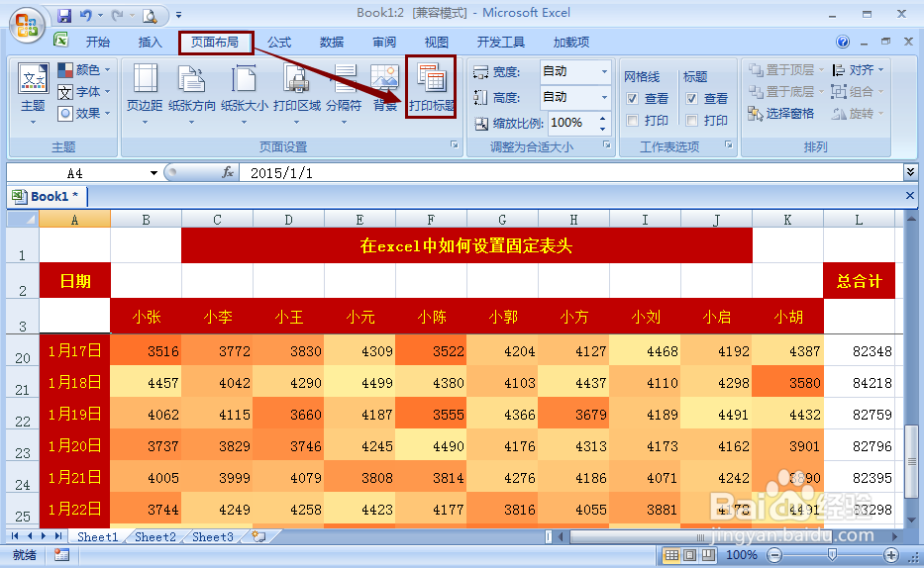Open the 颜色 theme colors menu
The image size is (924, 568).
pos(83,70)
